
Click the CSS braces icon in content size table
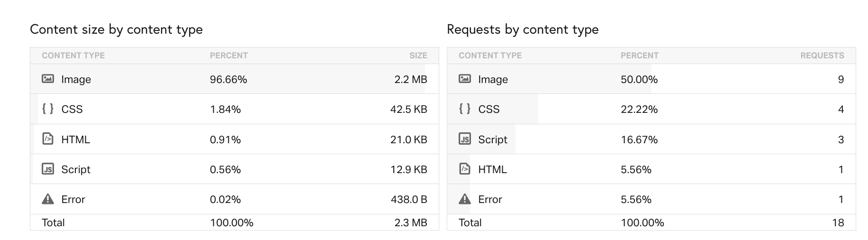click(48, 109)
